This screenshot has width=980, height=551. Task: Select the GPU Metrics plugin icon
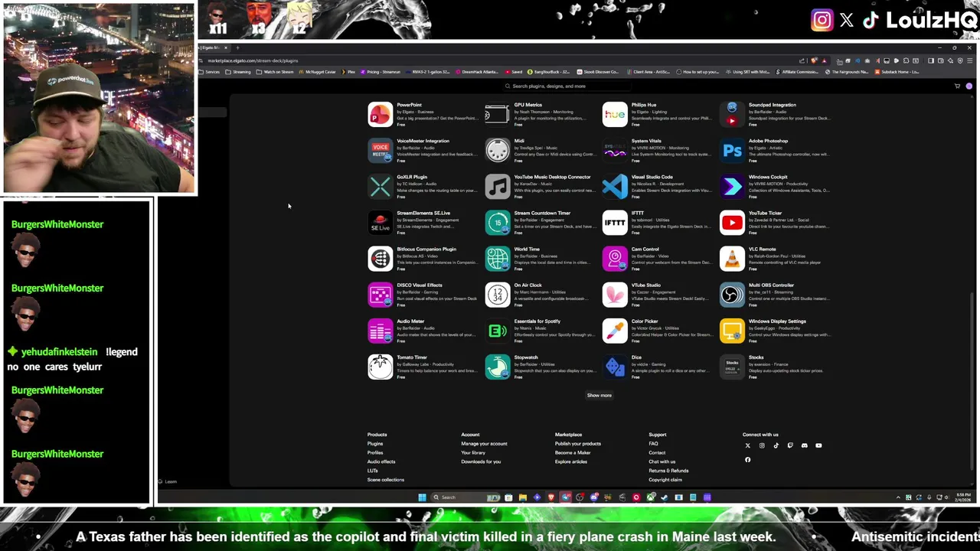[497, 114]
